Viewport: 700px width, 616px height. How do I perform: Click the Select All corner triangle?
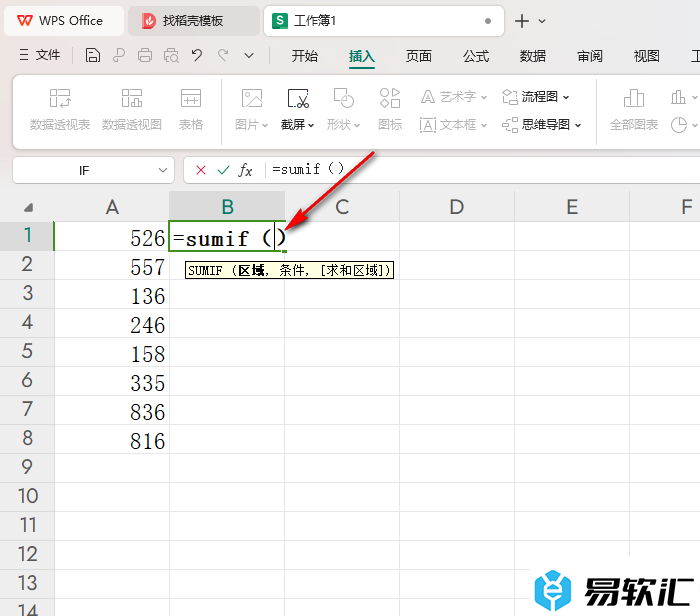(x=28, y=207)
